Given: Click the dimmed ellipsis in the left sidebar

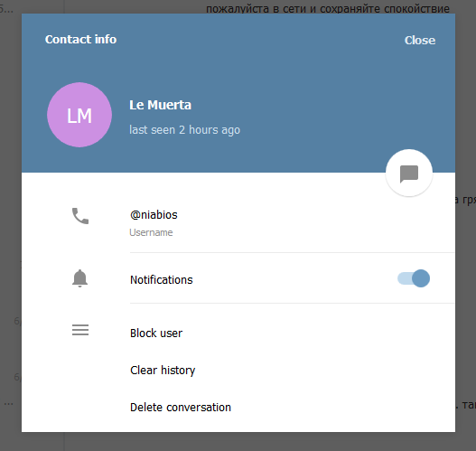Looking at the screenshot, I should [x=8, y=404].
